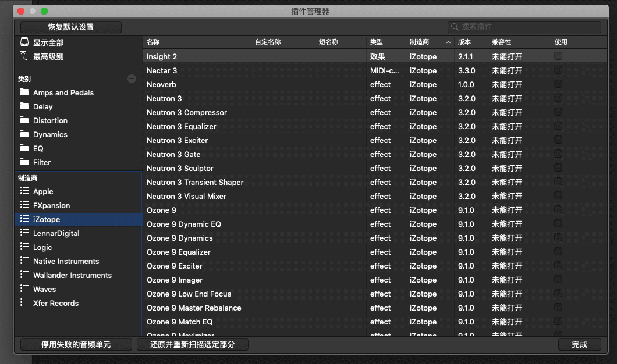
Task: Open the Dynamics category folder
Action: [24, 134]
